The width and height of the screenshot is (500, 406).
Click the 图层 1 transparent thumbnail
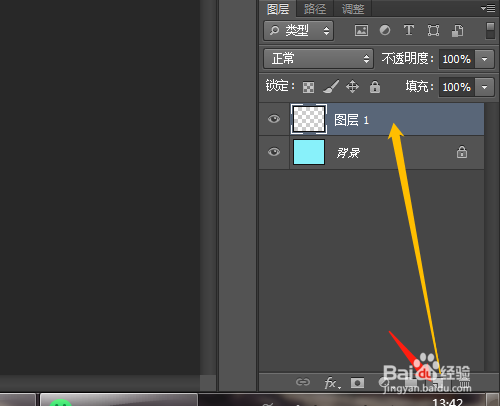point(309,119)
